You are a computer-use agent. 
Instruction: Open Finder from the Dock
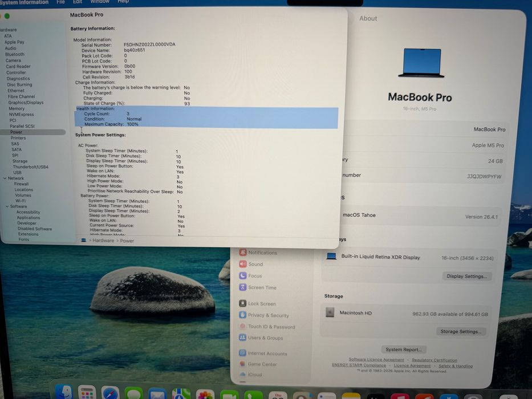[64, 392]
